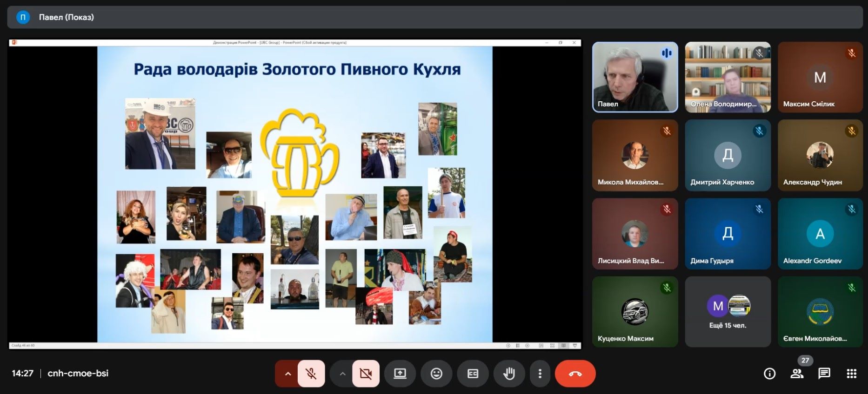Open the emoji reactions picker
The image size is (868, 394).
point(436,374)
